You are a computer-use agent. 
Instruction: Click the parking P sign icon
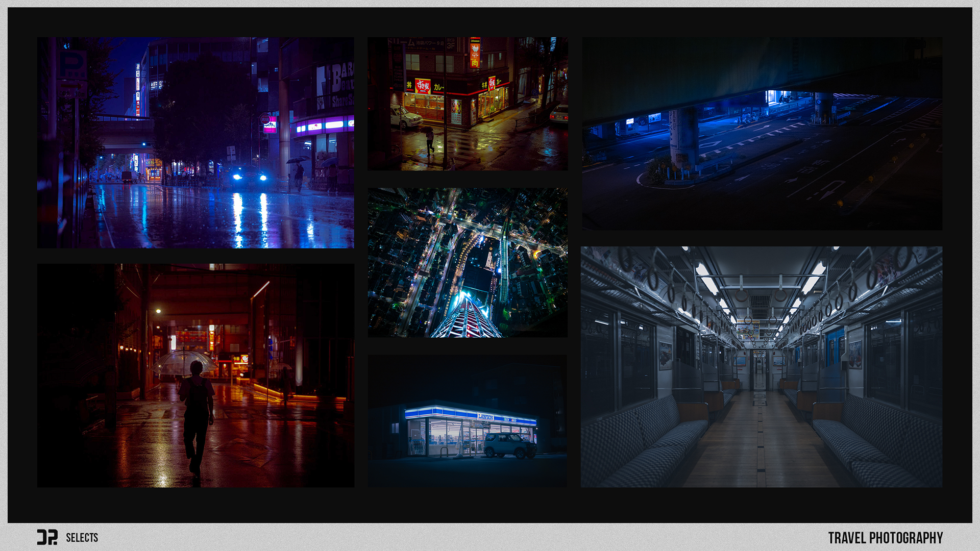(72, 65)
